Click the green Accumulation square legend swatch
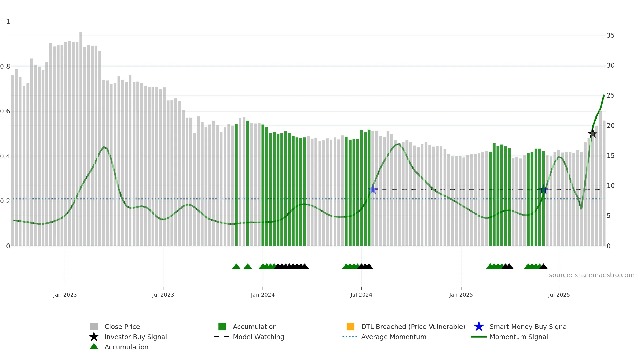The width and height of the screenshot is (644, 362). point(222,327)
